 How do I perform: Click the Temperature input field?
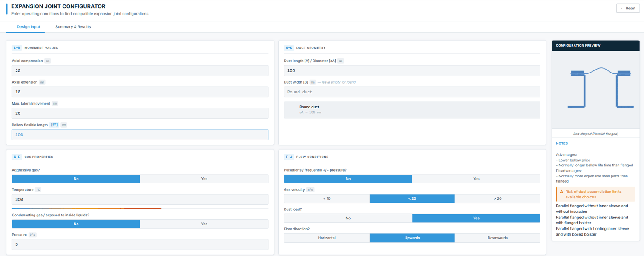[140, 199]
